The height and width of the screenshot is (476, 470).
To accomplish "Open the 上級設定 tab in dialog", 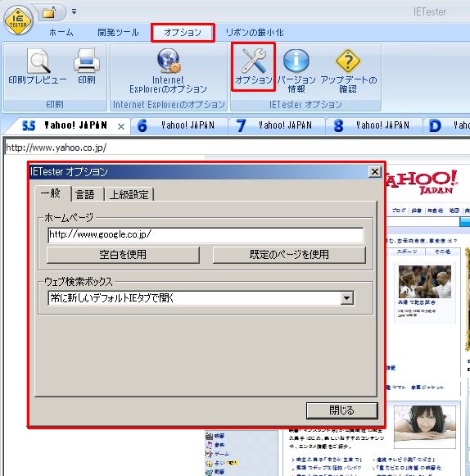I will (x=129, y=194).
